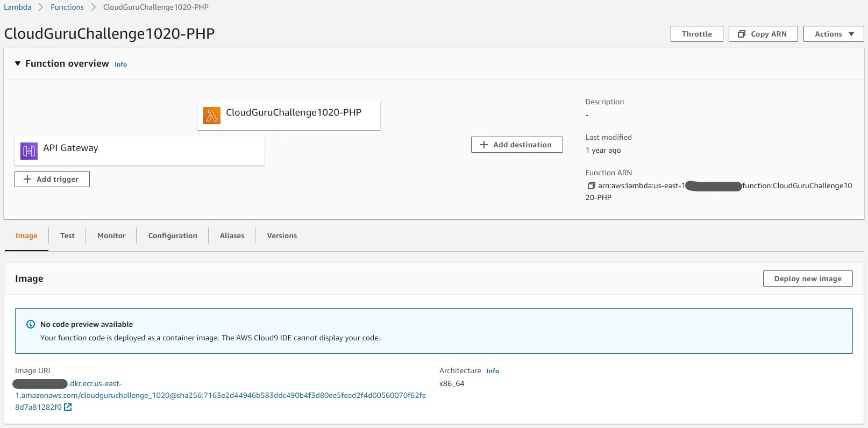The height and width of the screenshot is (428, 868).
Task: Click the plus icon on Add trigger
Action: tap(27, 179)
